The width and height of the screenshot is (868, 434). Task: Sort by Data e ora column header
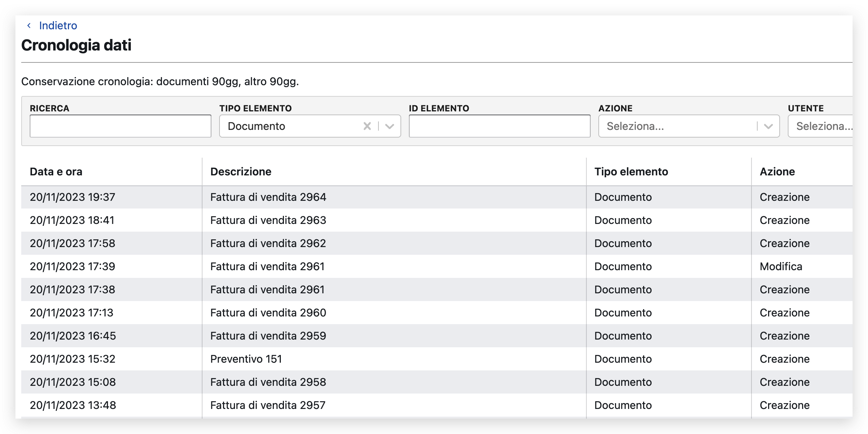(x=56, y=172)
